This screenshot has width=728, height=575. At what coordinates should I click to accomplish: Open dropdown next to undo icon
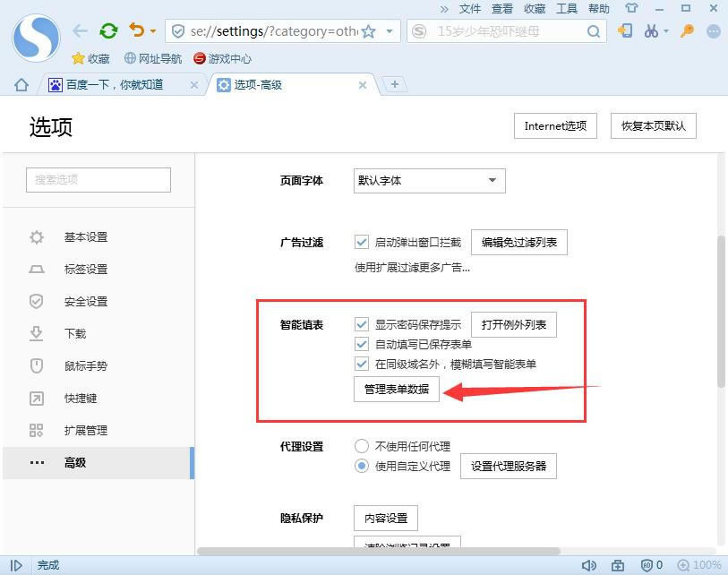[153, 31]
